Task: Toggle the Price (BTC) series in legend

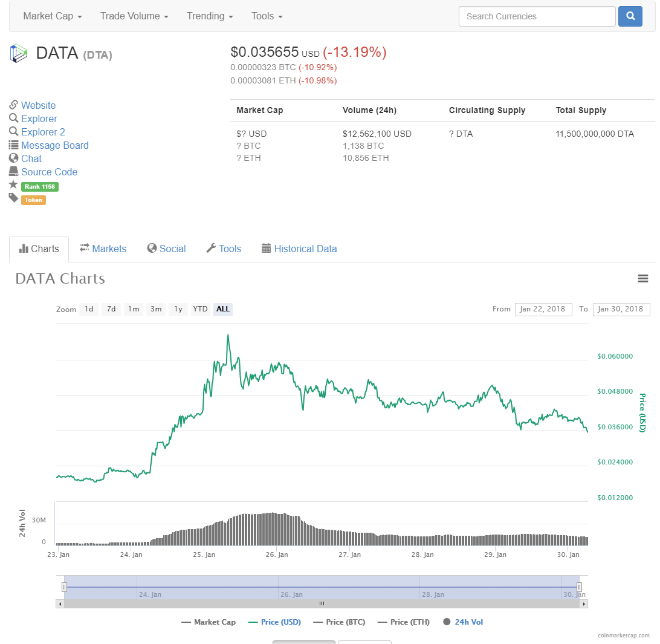Action: pos(339,622)
